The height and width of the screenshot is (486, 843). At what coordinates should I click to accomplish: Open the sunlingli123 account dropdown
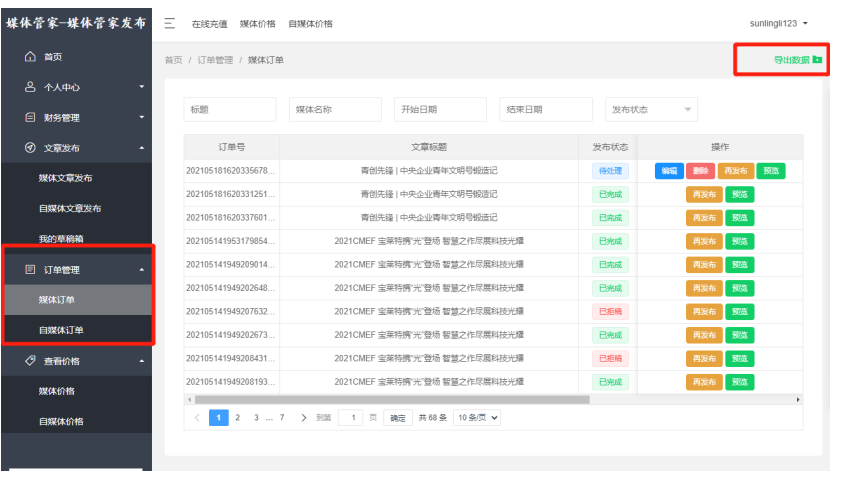click(x=779, y=23)
